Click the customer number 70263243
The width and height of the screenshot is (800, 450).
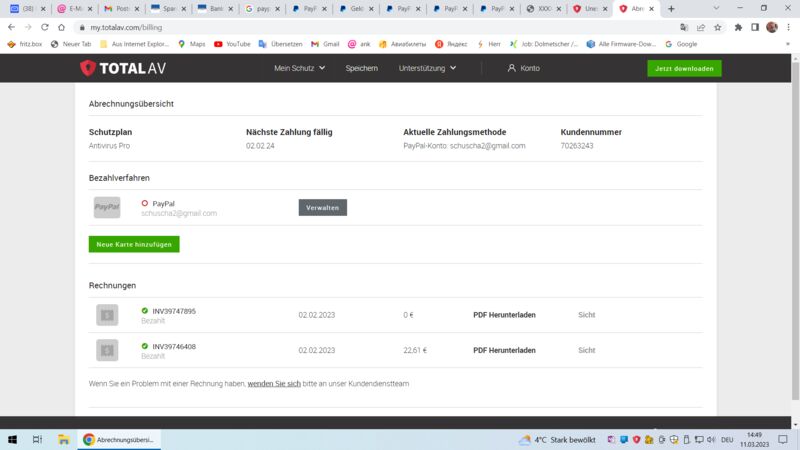coord(577,145)
